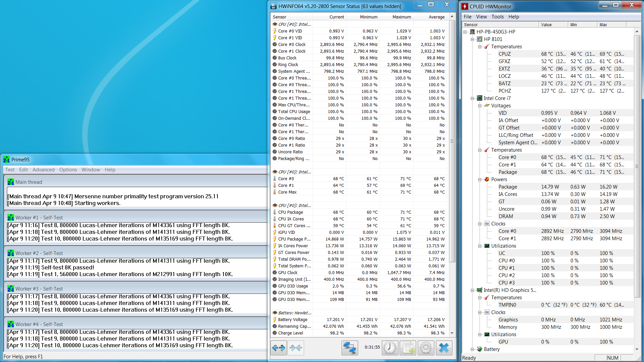The height and width of the screenshot is (362, 644).
Task: Collapse Utilizations node containing UC row
Action: (x=480, y=246)
